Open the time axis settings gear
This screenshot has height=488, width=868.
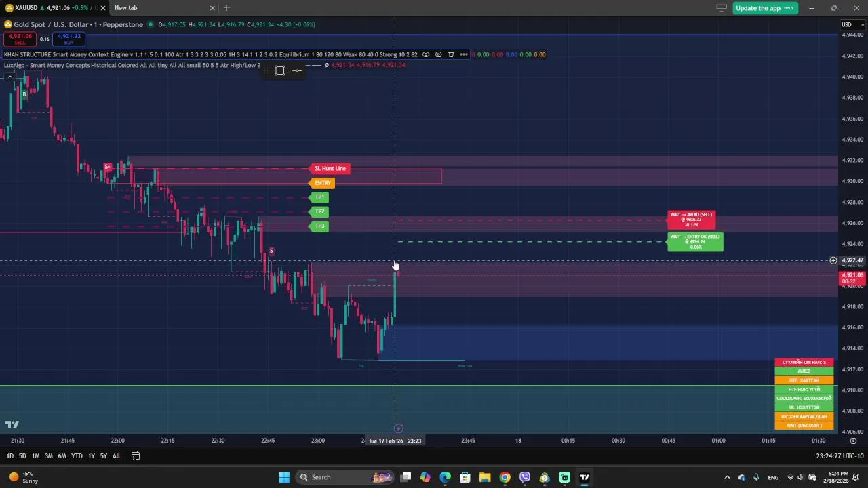click(x=853, y=441)
